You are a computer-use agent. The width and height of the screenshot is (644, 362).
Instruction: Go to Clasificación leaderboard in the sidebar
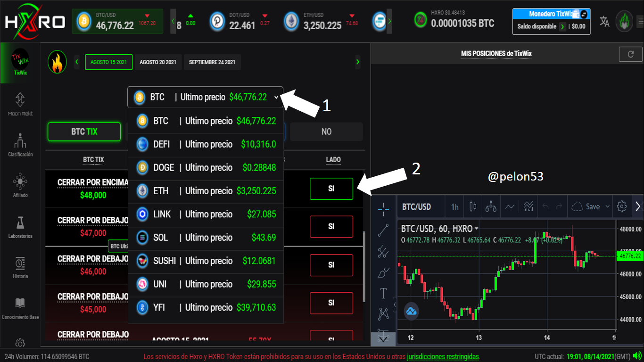20,145
